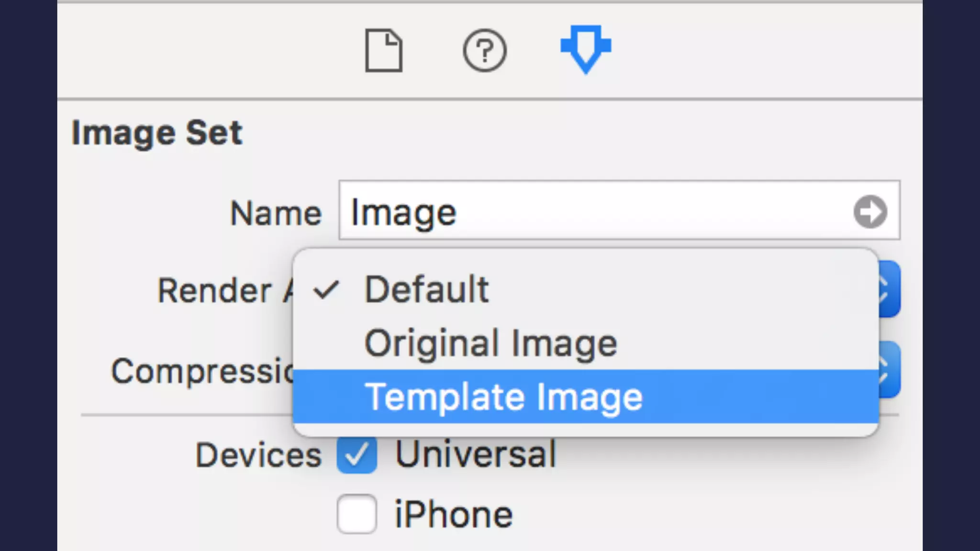Viewport: 980px width, 551px height.
Task: Open the Quick Help inspector
Action: point(484,50)
